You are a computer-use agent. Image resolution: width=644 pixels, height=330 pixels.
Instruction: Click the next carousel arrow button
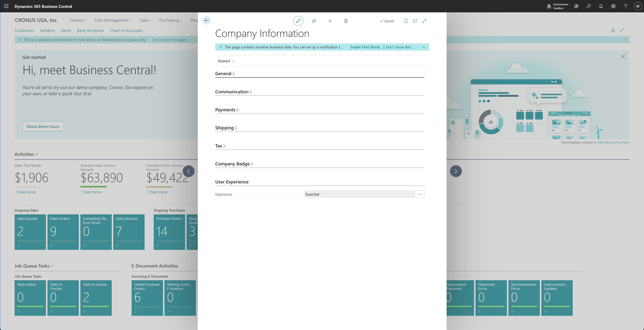456,171
